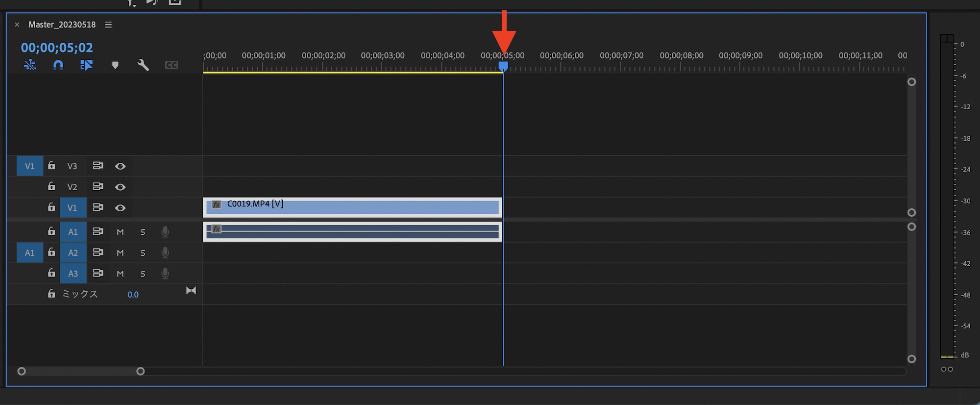The image size is (980, 405).
Task: Lock the V2 video track
Action: [51, 186]
